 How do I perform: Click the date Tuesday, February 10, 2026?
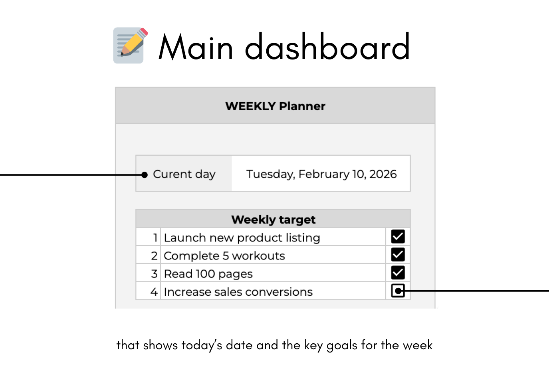321,174
